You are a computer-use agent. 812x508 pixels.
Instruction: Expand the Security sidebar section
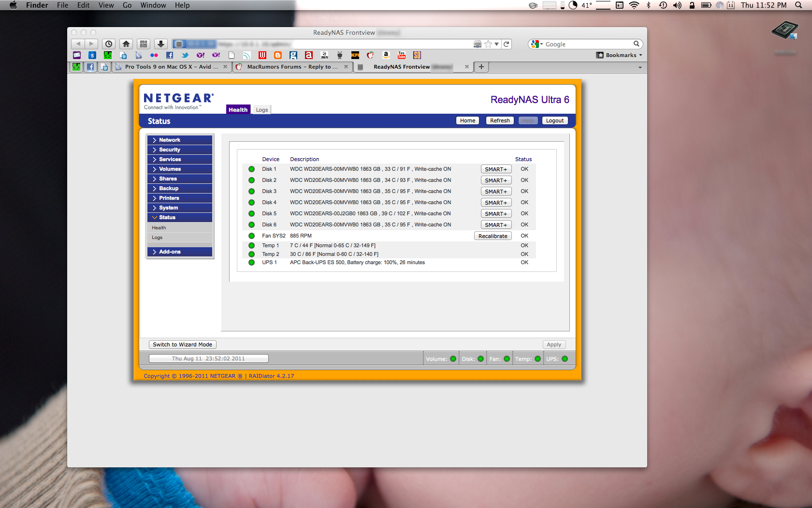coord(180,149)
